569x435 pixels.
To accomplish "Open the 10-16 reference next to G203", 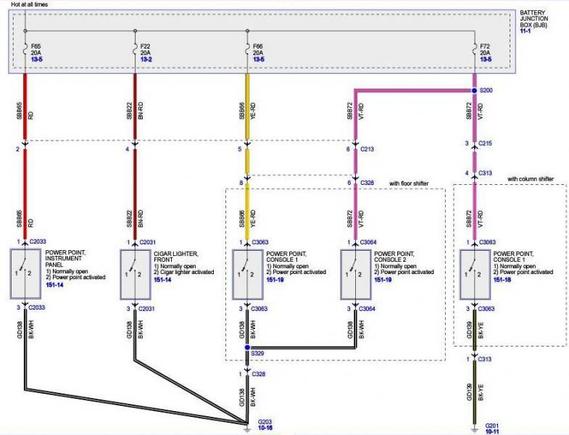I will pos(265,428).
